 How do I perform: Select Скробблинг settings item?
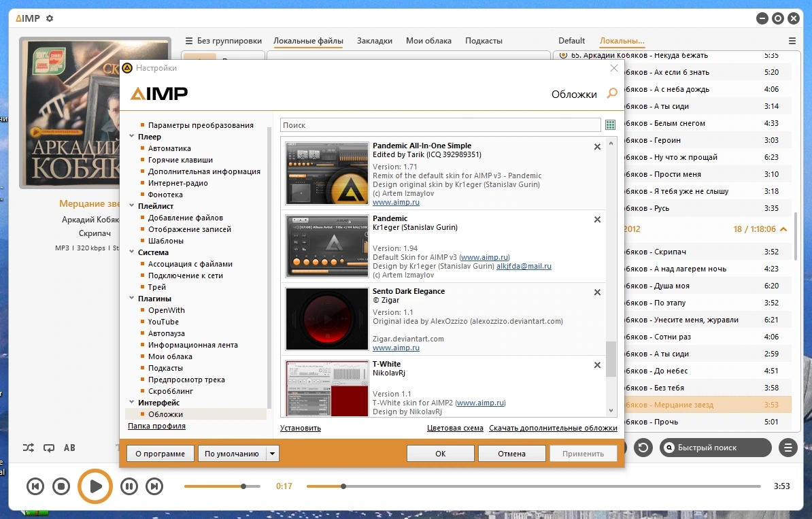pyautogui.click(x=171, y=391)
